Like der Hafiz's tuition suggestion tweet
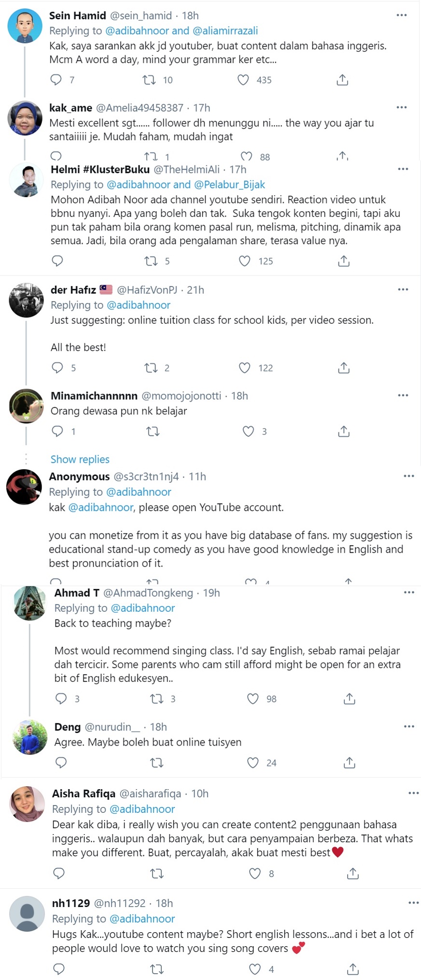Viewport: 421px width, 980px height. (245, 368)
